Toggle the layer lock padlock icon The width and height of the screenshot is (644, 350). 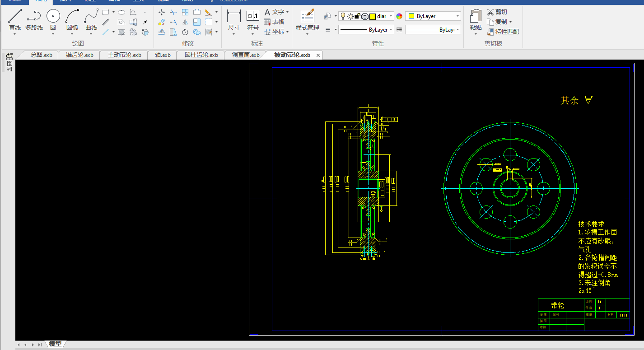click(x=357, y=16)
